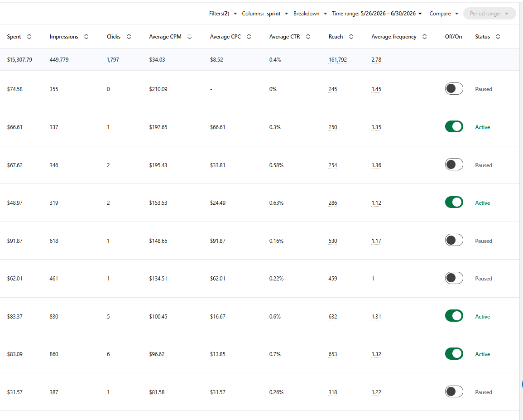Click the Clicks column header label
This screenshot has width=523, height=420.
[x=113, y=37]
